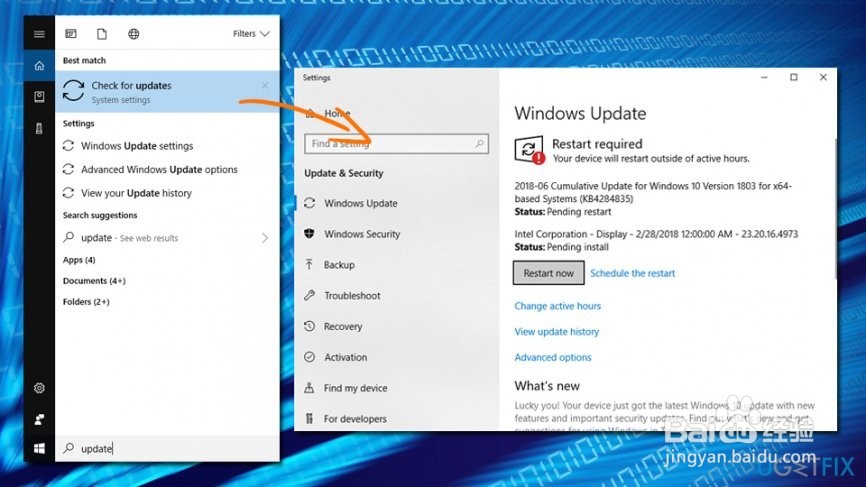Click the Find my device person icon
This screenshot has height=487, width=866.
tap(309, 388)
